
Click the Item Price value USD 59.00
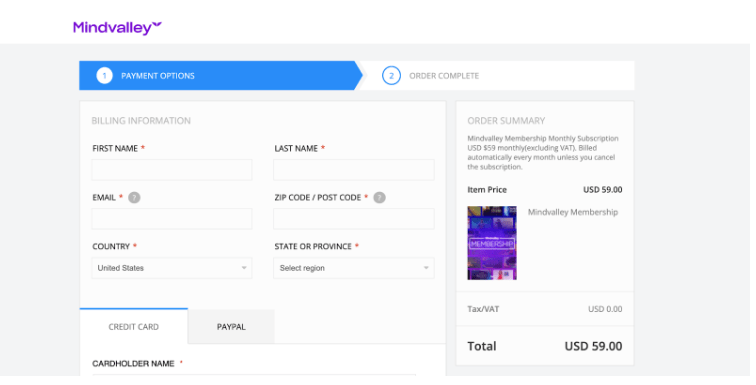tap(603, 190)
